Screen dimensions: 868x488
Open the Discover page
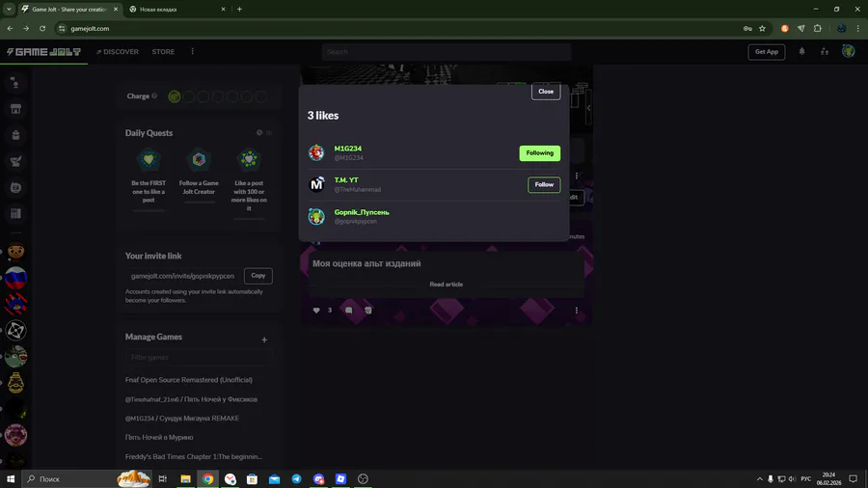[x=118, y=51]
